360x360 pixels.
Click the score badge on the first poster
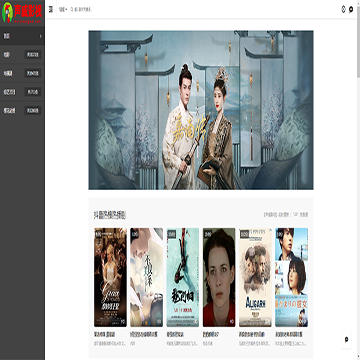[x=98, y=234]
